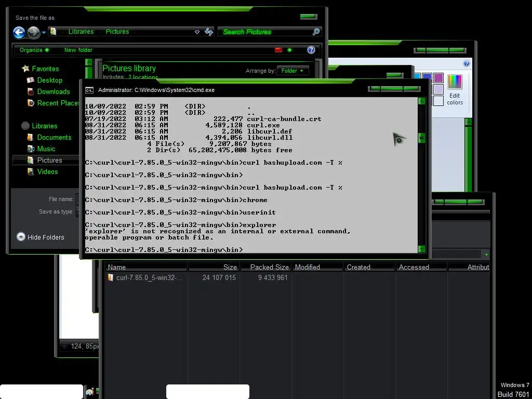Click the Recent Places icon
Screen dimensions: 532x399
coord(31,103)
